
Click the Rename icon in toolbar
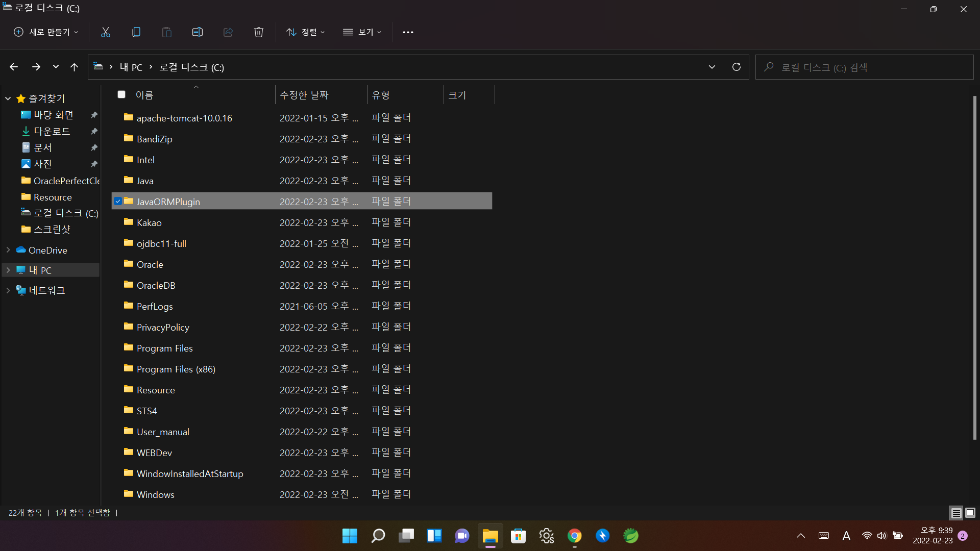[197, 32]
